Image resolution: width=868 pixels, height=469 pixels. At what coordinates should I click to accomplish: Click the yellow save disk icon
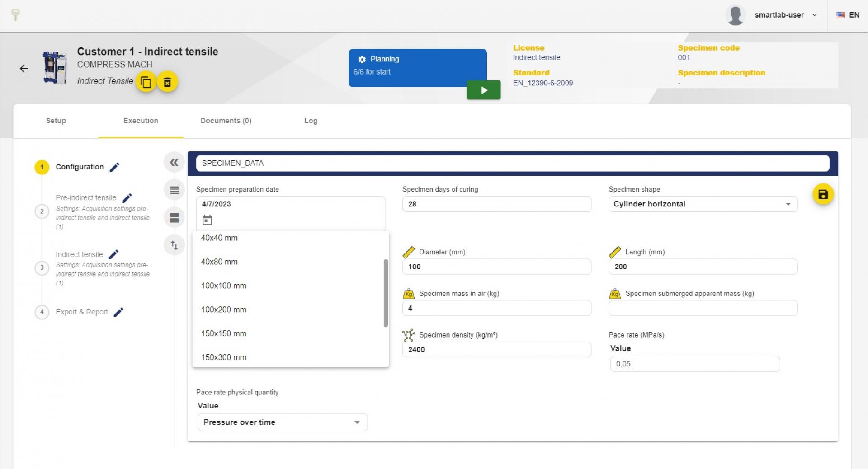tap(823, 194)
